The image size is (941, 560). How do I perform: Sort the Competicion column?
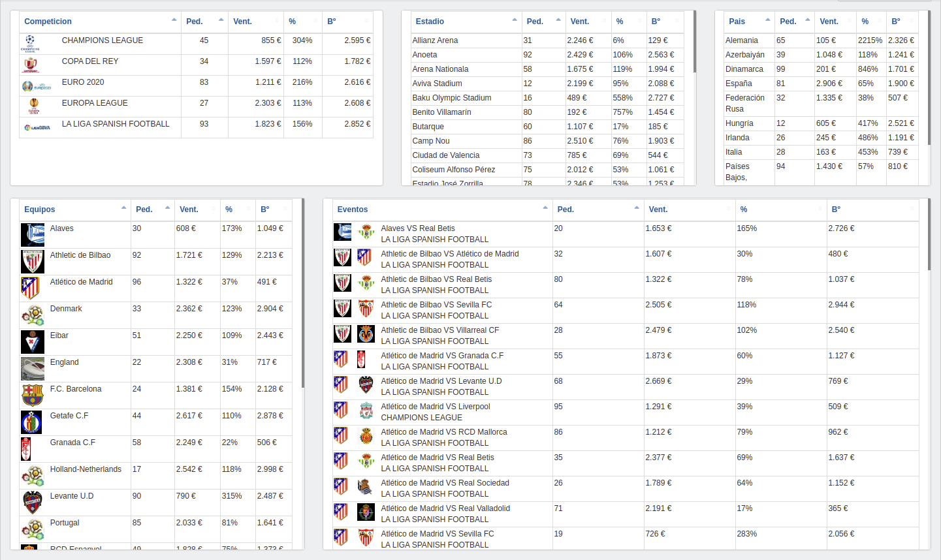click(100, 22)
